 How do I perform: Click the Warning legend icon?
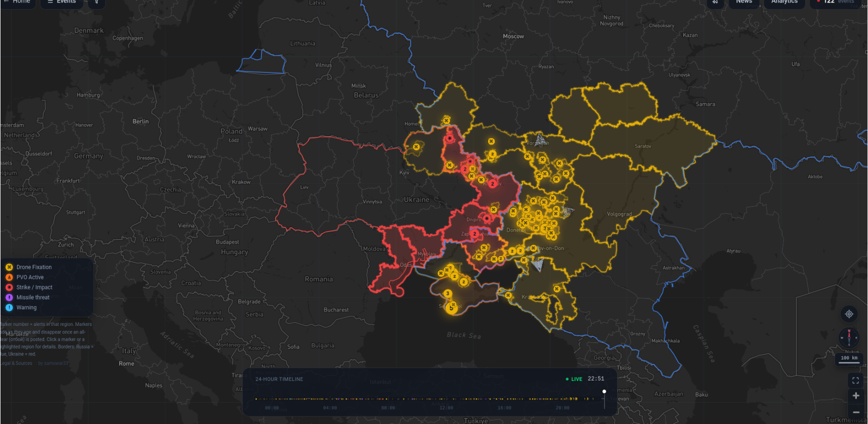click(9, 307)
